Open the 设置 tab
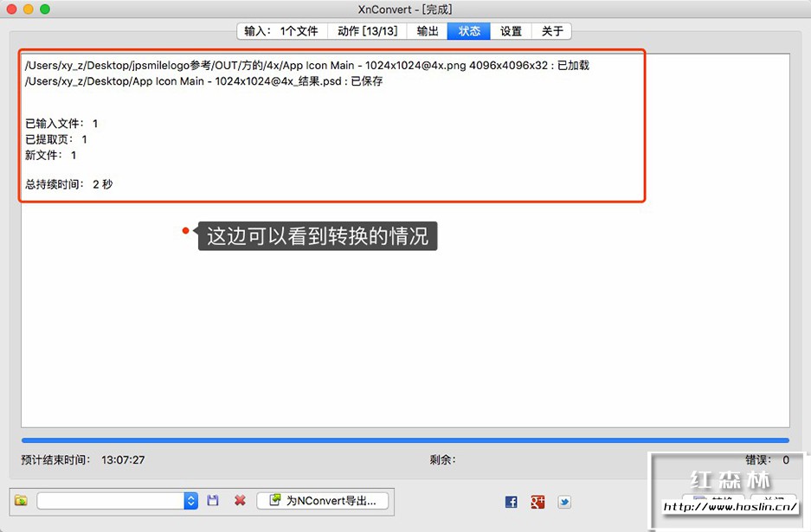 click(x=511, y=31)
